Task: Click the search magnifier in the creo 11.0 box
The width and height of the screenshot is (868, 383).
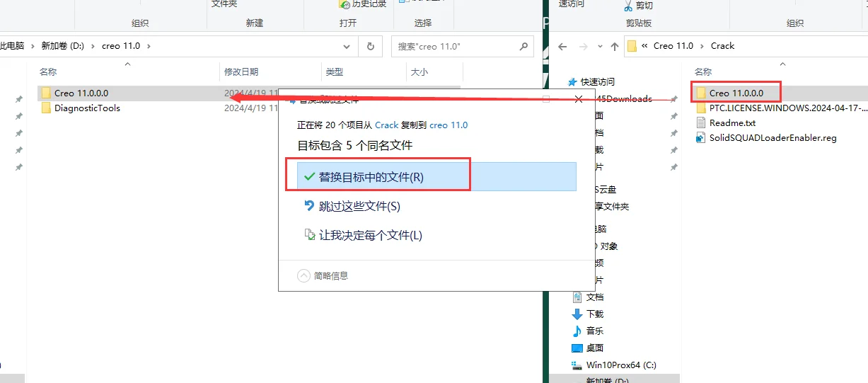Action: click(x=523, y=46)
